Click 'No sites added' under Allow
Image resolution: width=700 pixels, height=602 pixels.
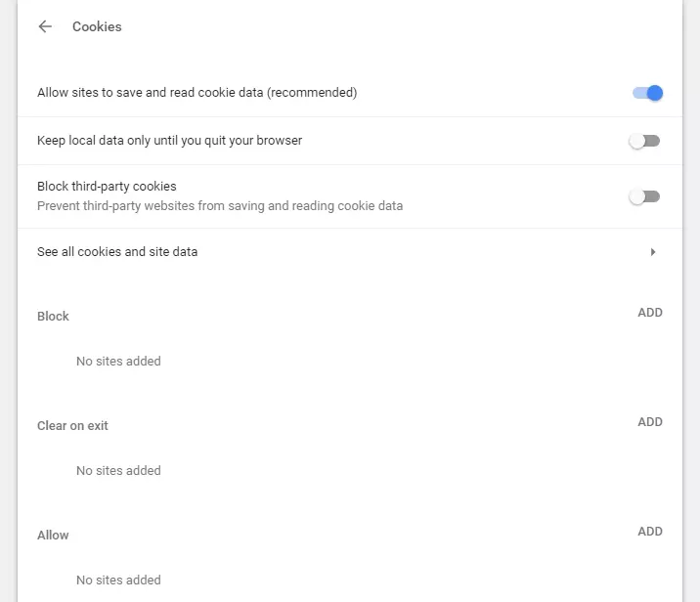coord(118,580)
